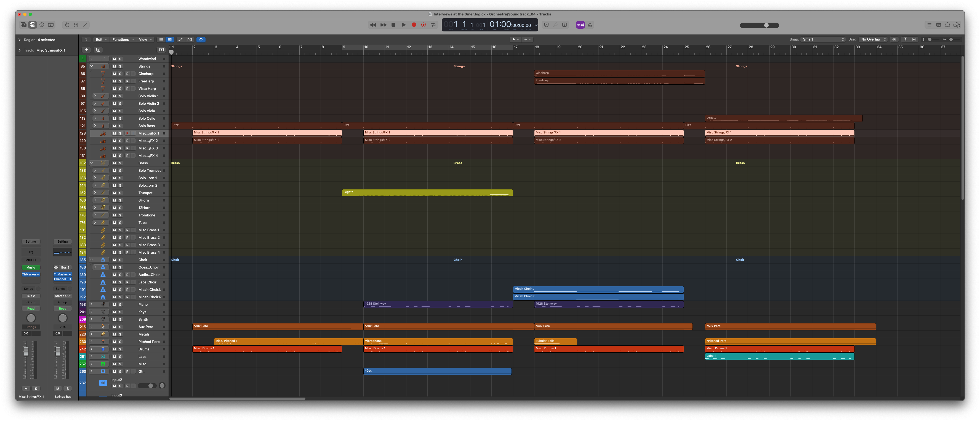Expand the Piano track stack
The height and width of the screenshot is (421, 980).
coord(91,304)
